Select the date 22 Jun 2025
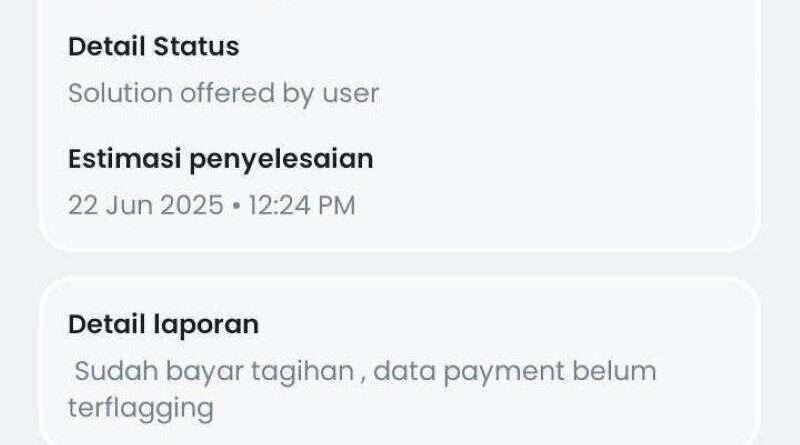The height and width of the screenshot is (445, 800). click(146, 205)
